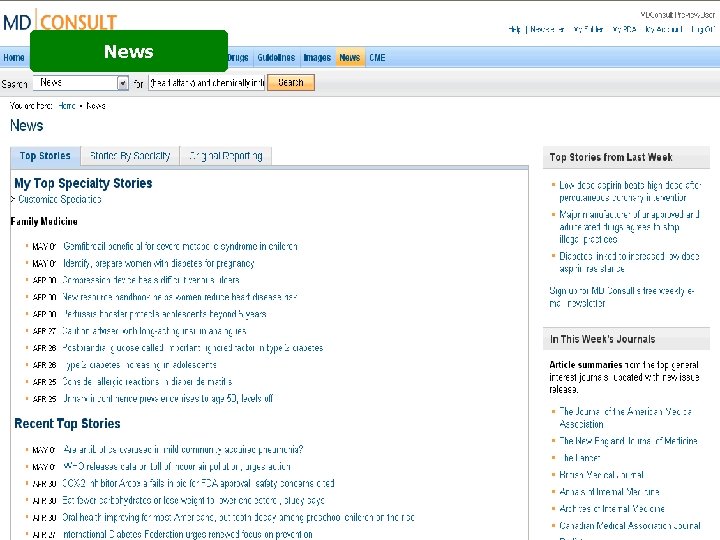Open COX-2 inhibitor Arcoxia FDA approval story
The width and height of the screenshot is (720, 540).
pos(198,484)
